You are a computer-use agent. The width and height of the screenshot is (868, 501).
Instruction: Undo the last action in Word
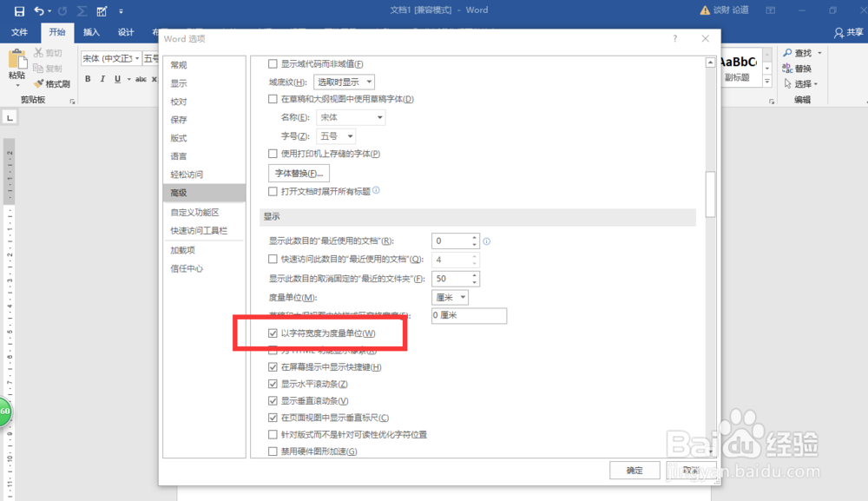click(x=39, y=11)
